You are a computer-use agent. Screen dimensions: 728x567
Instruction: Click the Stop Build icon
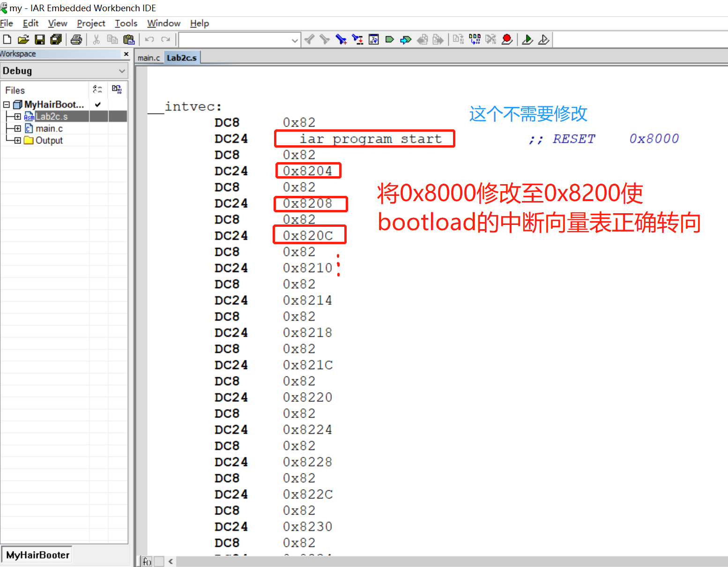click(491, 39)
